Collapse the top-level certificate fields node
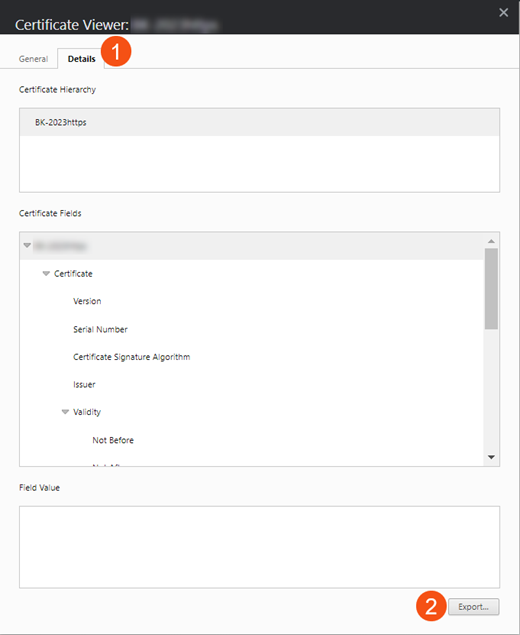 pyautogui.click(x=27, y=245)
